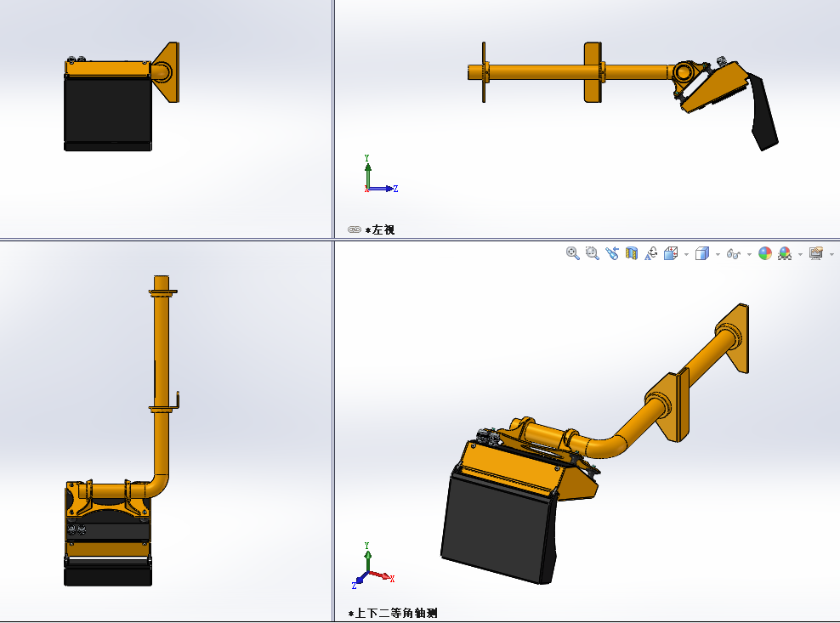The height and width of the screenshot is (623, 840).
Task: Open the View Orientation cube icon
Action: click(x=671, y=253)
